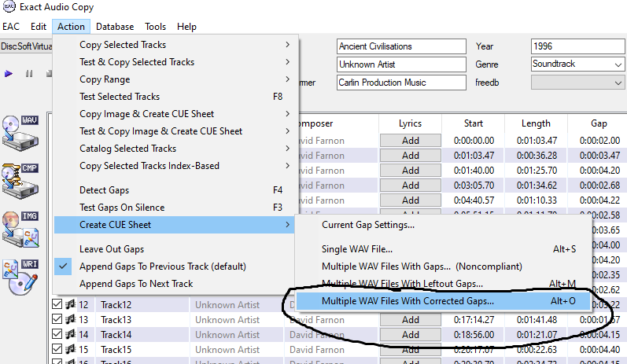Viewport: 627px width, 364px height.
Task: Expand Test & Copy Selected Tracks submenu
Action: click(x=176, y=62)
